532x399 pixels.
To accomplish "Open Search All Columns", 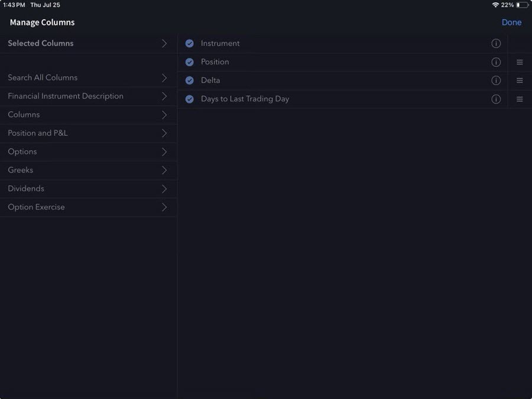I will [x=89, y=77].
